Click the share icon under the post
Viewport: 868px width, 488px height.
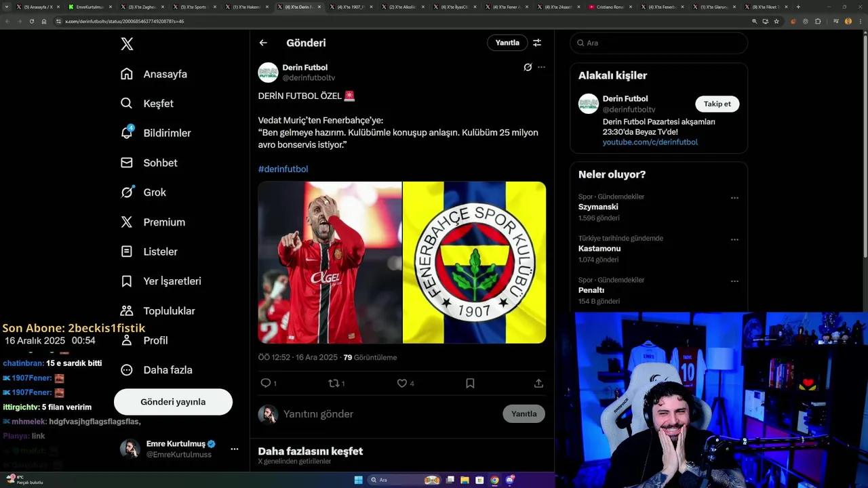click(538, 383)
